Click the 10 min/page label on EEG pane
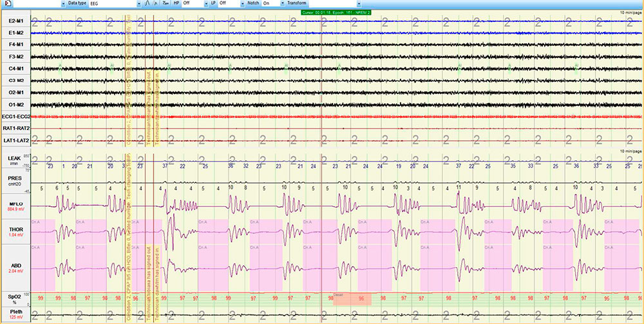 pos(631,13)
